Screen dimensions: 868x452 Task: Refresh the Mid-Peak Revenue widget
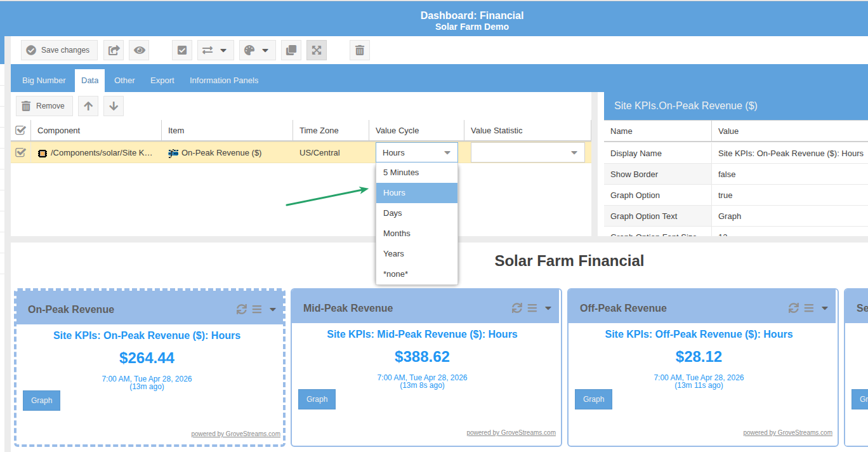click(x=517, y=308)
